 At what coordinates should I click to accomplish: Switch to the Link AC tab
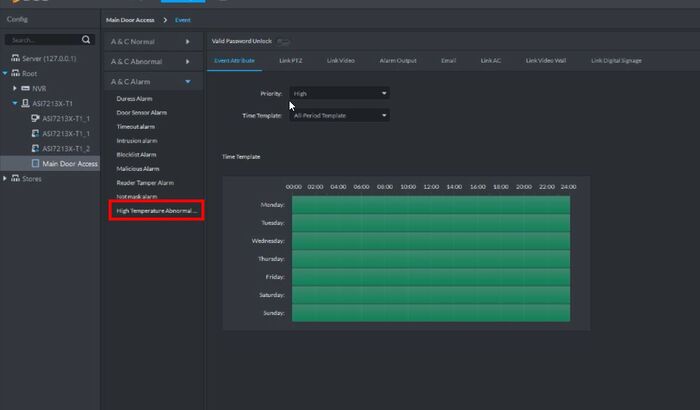(491, 60)
